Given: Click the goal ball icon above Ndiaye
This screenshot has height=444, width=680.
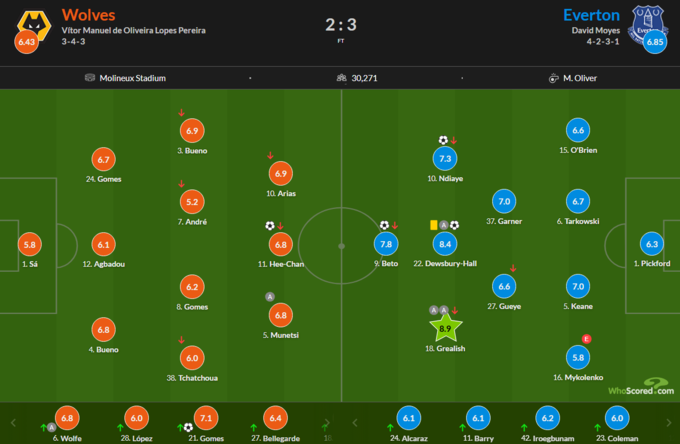Looking at the screenshot, I should click(x=443, y=141).
